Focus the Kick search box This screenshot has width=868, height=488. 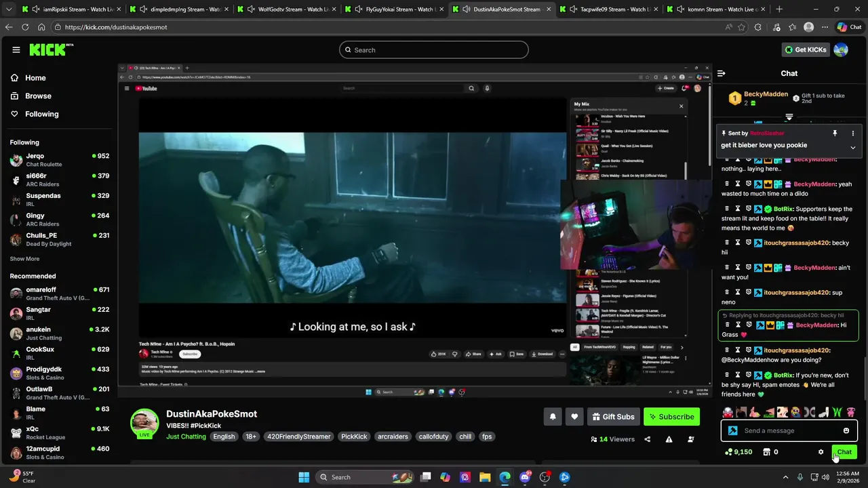click(434, 49)
